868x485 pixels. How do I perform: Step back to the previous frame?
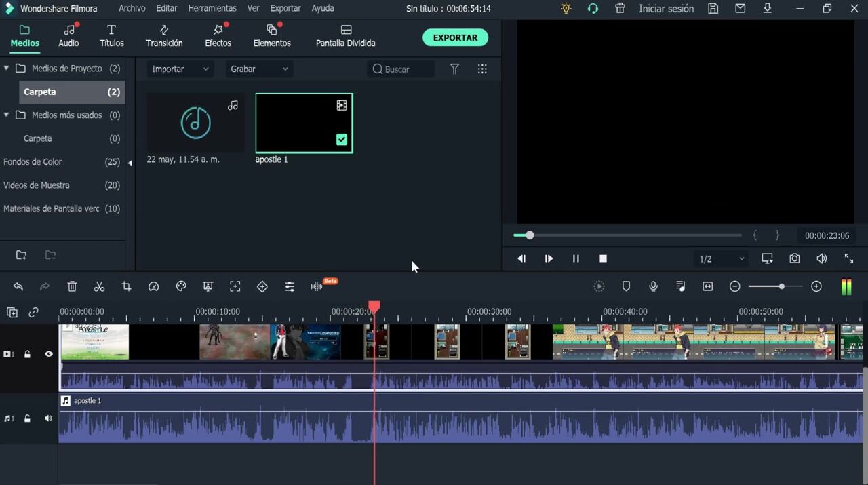(x=521, y=258)
